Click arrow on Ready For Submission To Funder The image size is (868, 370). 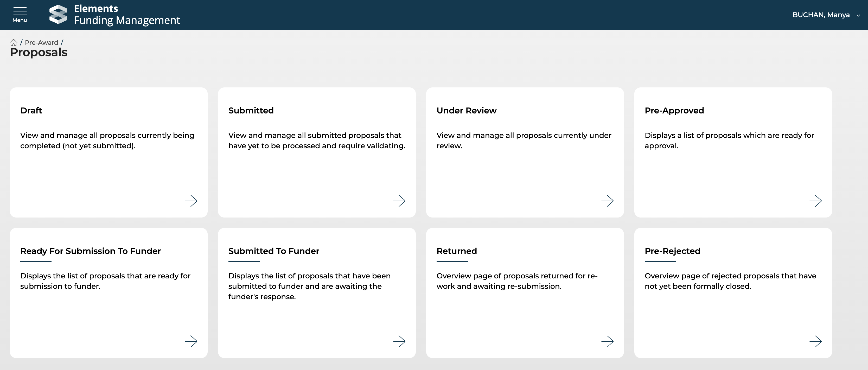coord(191,341)
